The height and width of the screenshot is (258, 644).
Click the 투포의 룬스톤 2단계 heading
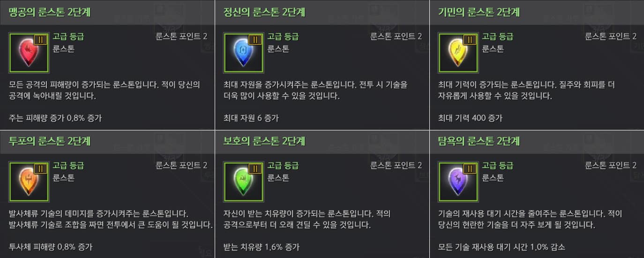50,141
